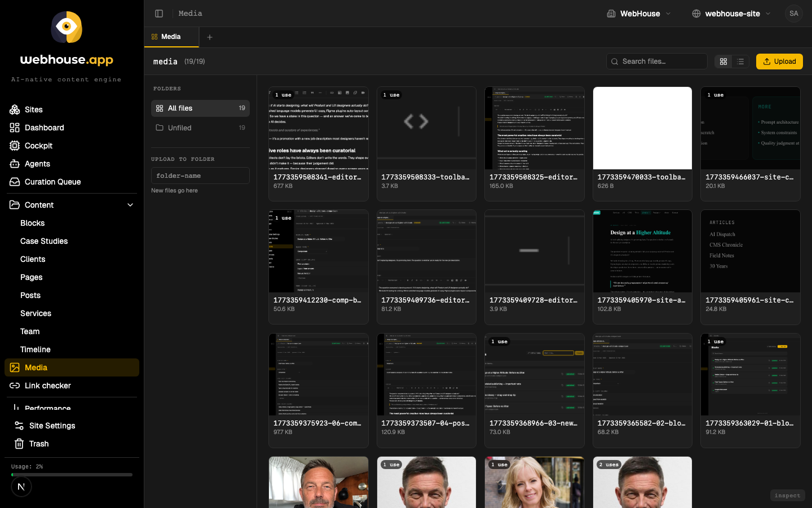Click the inspect button
This screenshot has width=812, height=508.
click(787, 496)
